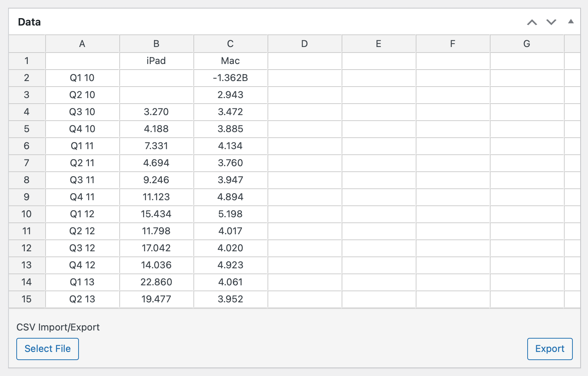Select the Q3 12 cell
Image resolution: width=588 pixels, height=376 pixels.
coord(82,248)
